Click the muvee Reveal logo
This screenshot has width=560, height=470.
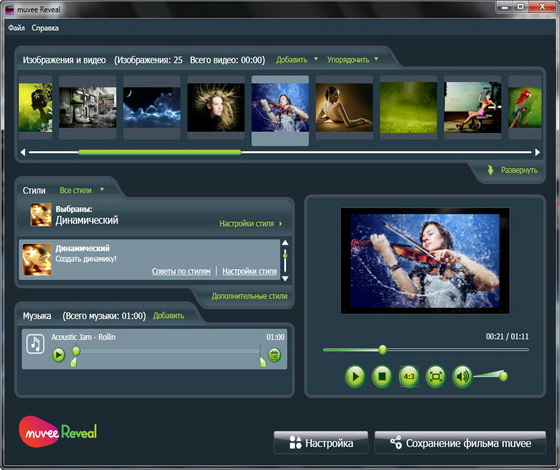pos(58,431)
